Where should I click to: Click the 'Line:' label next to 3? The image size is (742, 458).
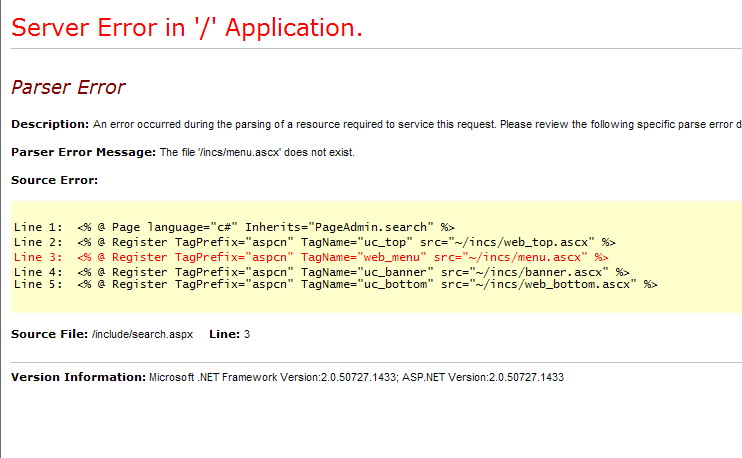click(x=224, y=333)
